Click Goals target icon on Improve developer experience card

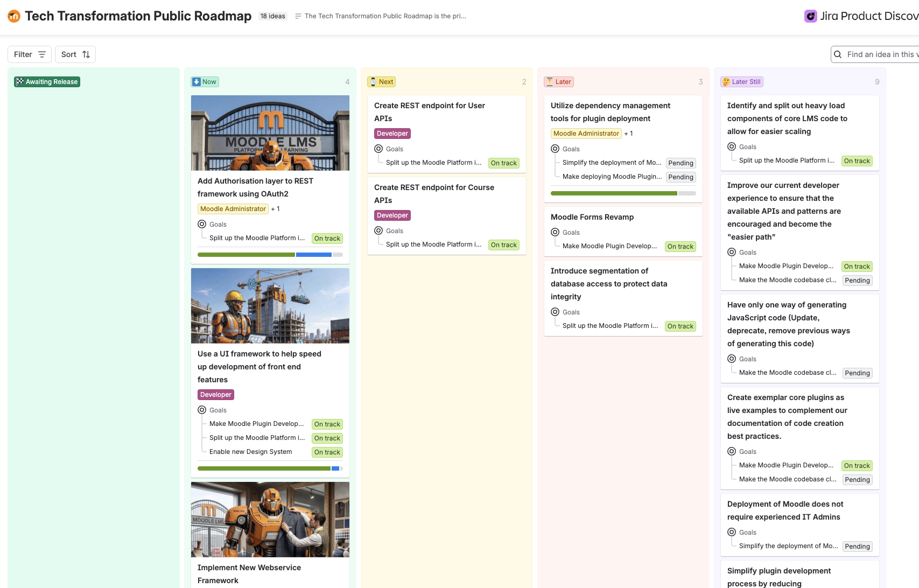click(732, 252)
